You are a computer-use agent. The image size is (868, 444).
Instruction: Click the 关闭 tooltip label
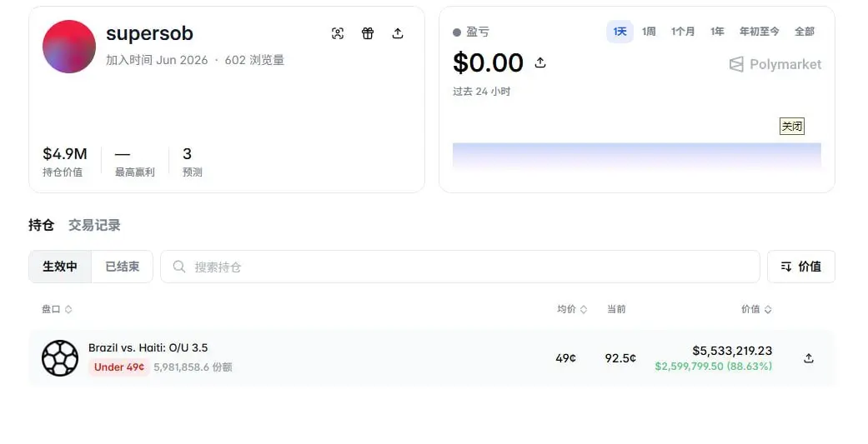tap(791, 126)
